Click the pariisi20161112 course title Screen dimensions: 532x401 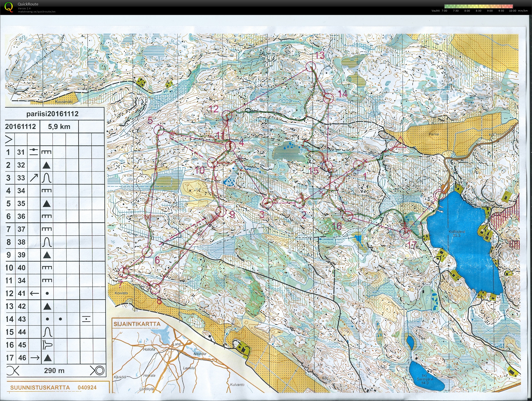pyautogui.click(x=53, y=114)
